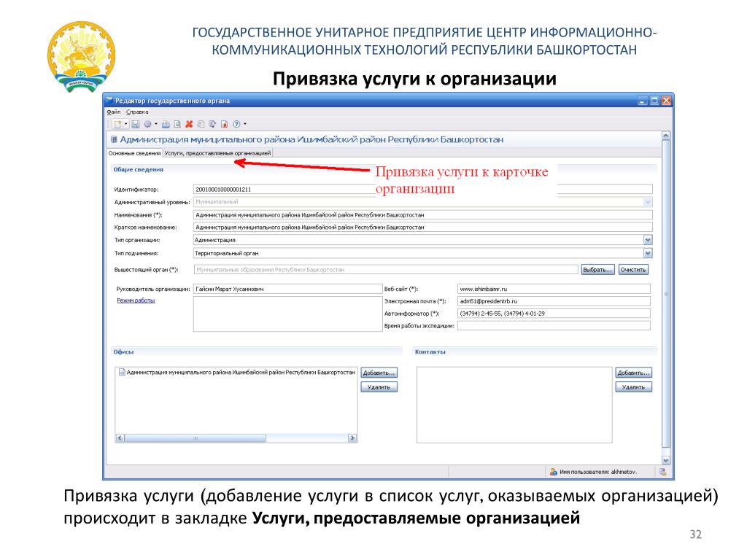This screenshot has width=747, height=560.
Task: Click the Print toolbar icon
Action: 166,124
